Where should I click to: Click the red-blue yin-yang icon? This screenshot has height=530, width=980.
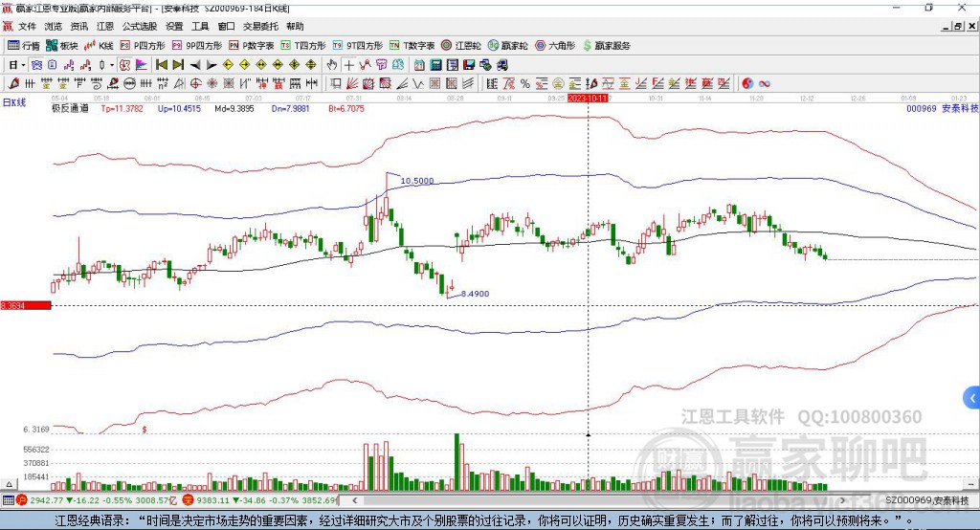[x=747, y=84]
